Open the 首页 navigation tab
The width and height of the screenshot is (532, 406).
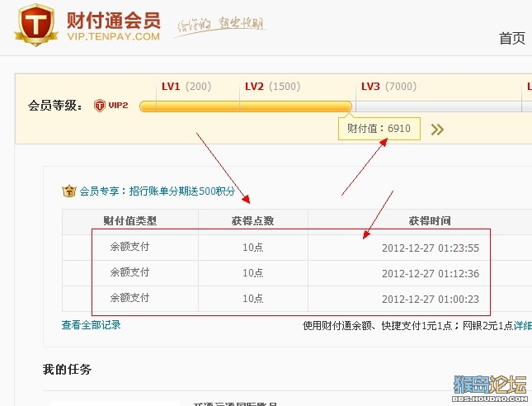[x=512, y=38]
